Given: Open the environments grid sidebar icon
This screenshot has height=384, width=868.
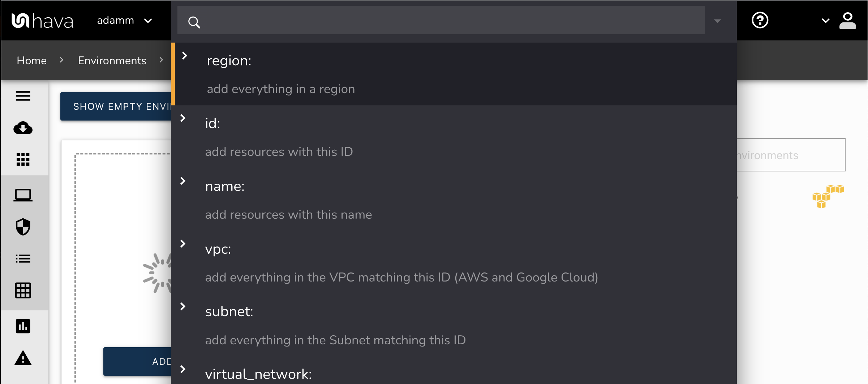Looking at the screenshot, I should tap(23, 159).
